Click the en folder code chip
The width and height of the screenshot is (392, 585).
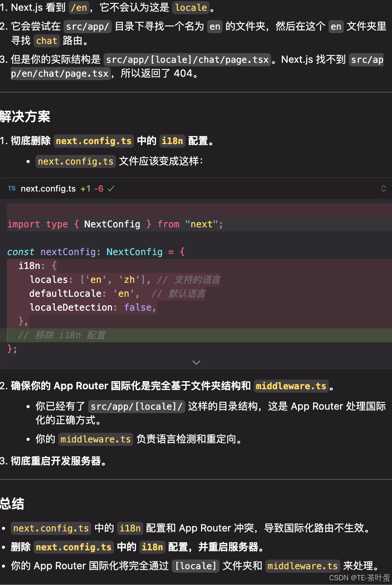(x=214, y=27)
